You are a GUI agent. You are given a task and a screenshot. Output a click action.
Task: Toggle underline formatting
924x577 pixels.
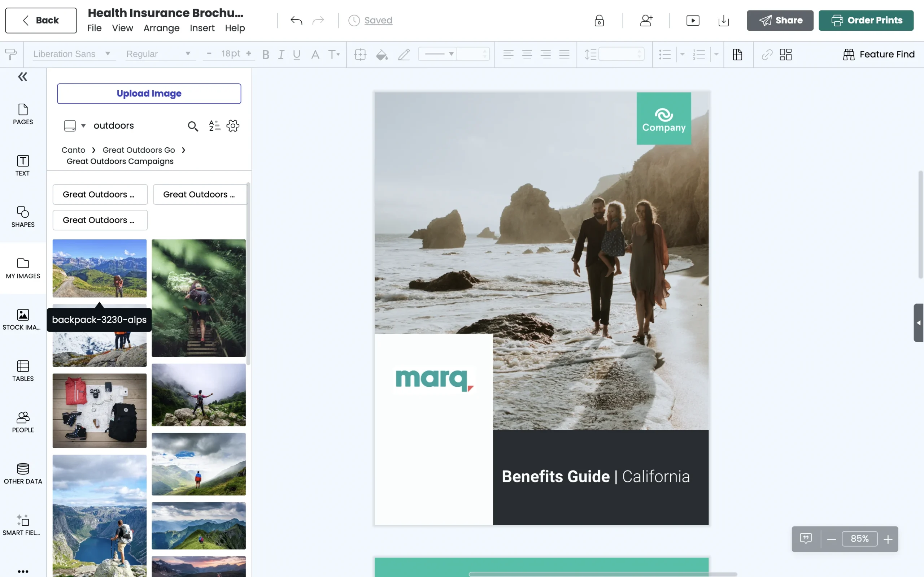297,54
